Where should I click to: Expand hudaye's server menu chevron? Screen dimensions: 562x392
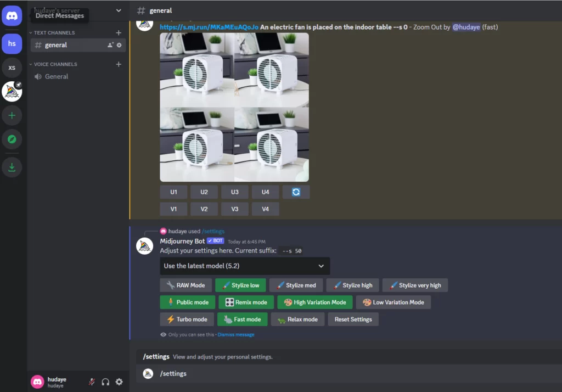pyautogui.click(x=119, y=11)
